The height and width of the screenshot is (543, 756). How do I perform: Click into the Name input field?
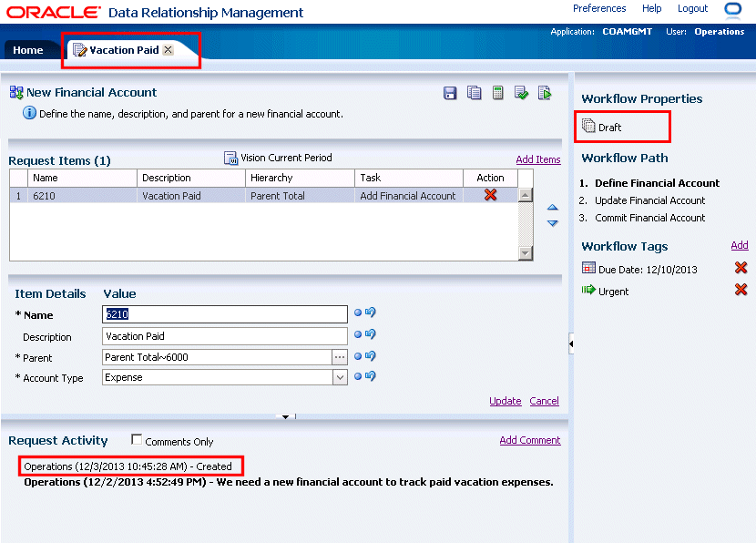click(225, 314)
